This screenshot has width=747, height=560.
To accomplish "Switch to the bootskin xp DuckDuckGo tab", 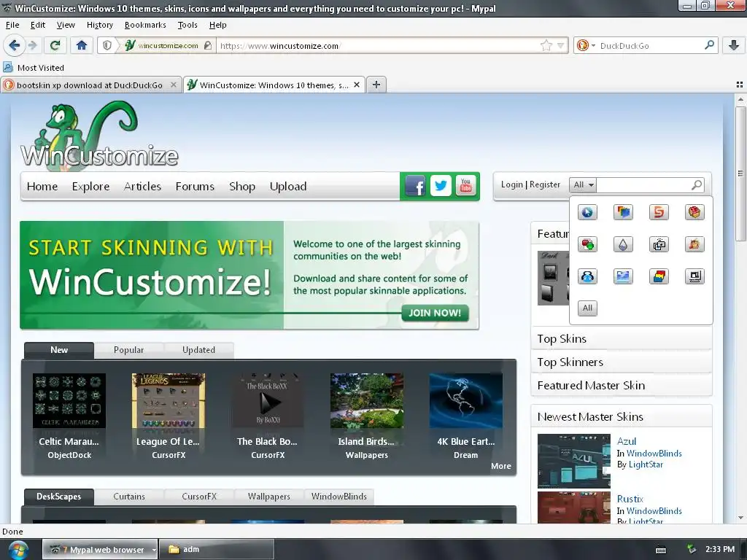I will coord(90,85).
